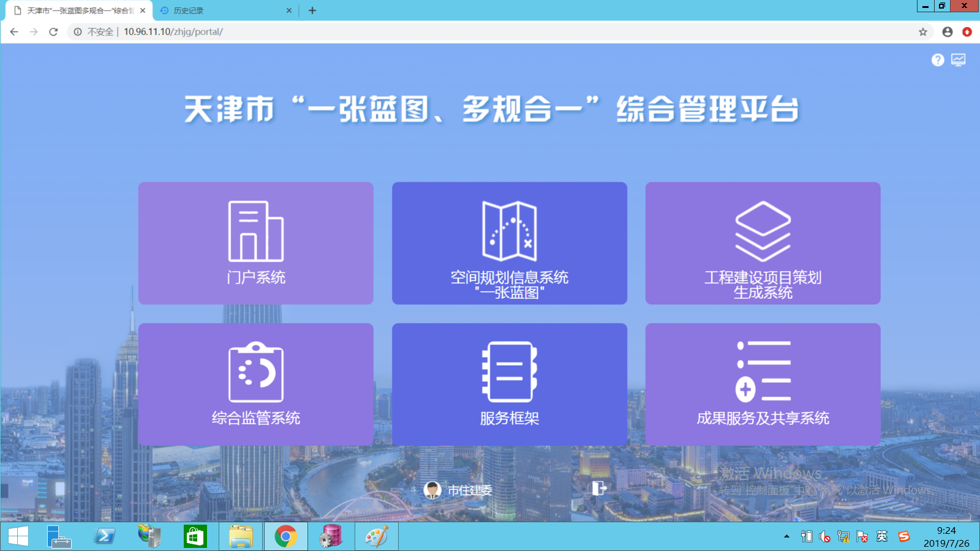Image resolution: width=980 pixels, height=551 pixels.
Task: Bookmark this page with star icon
Action: click(x=923, y=32)
